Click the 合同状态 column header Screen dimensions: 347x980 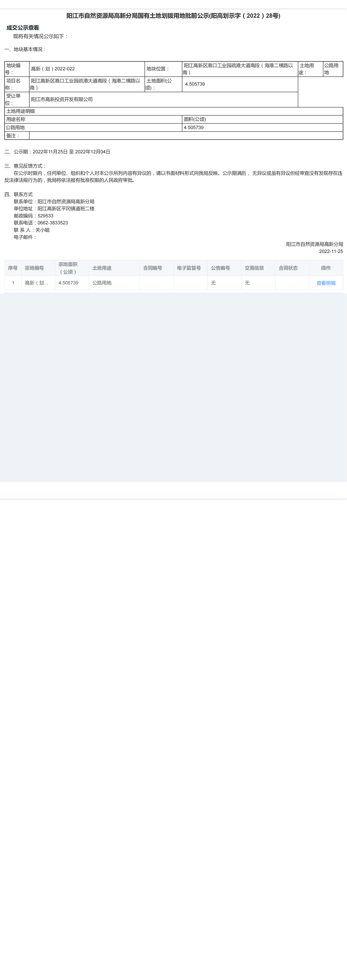292,268
